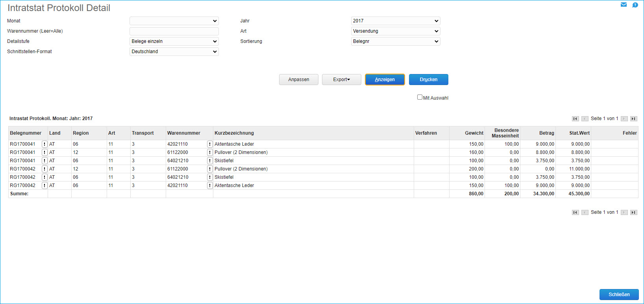This screenshot has height=304, width=644.
Task: Open the mail envelope icon
Action: pyautogui.click(x=624, y=5)
